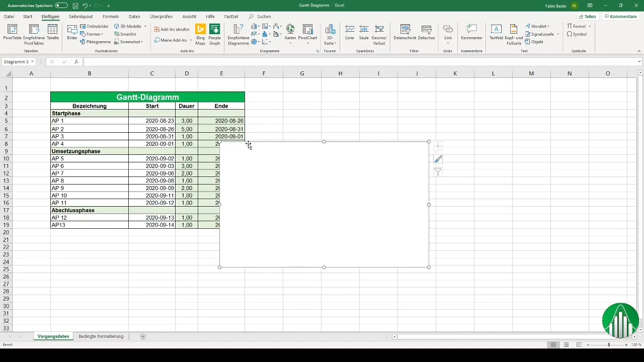
Task: Open Empfohlene PivotTables
Action: [x=34, y=34]
